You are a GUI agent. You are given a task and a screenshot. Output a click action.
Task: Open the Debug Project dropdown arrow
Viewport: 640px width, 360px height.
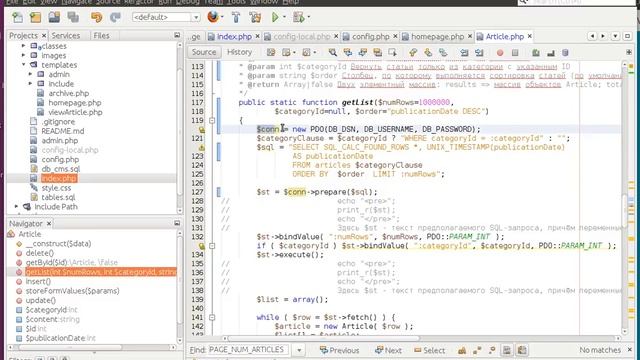click(309, 17)
